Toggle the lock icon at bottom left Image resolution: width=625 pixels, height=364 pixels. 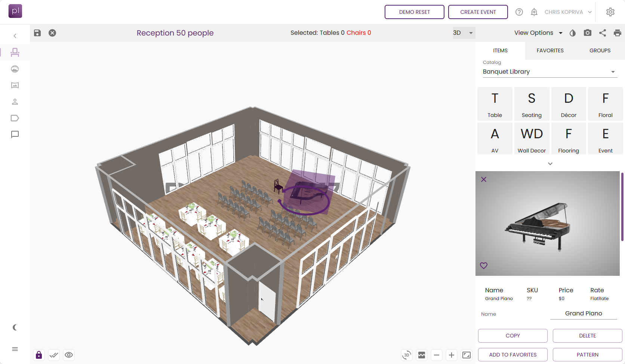[x=39, y=355]
